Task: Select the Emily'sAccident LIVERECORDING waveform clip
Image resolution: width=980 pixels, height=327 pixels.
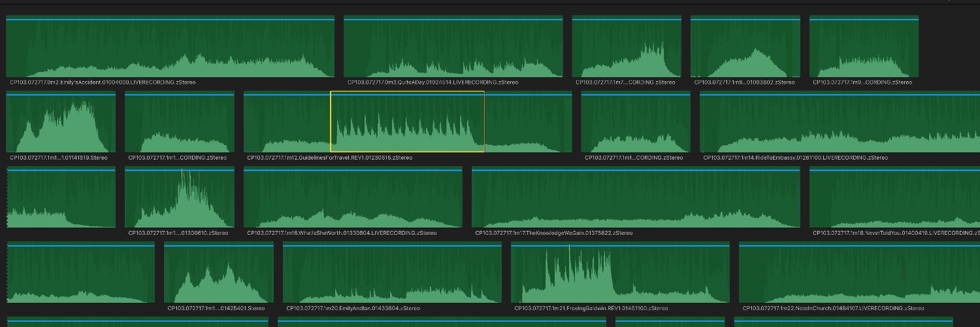Action: (x=170, y=46)
